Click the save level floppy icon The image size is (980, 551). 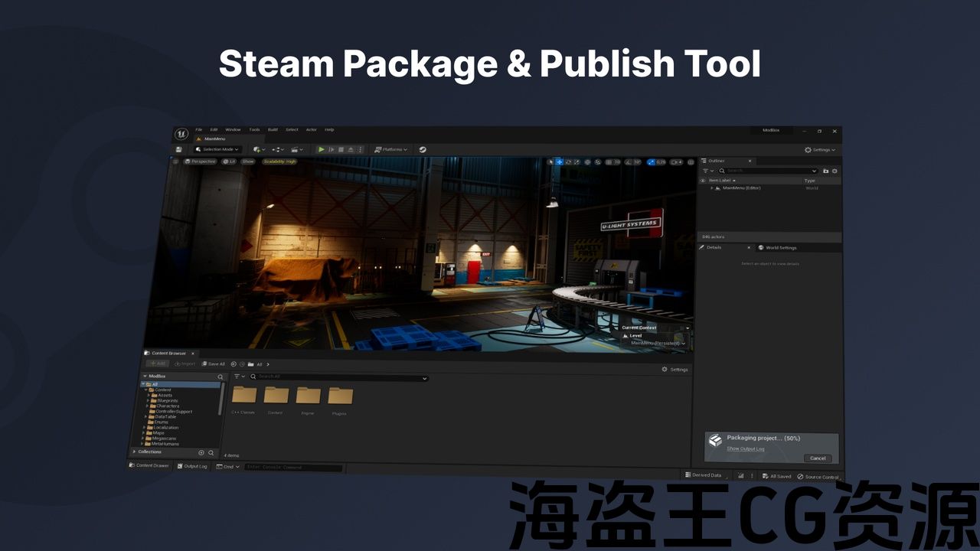pyautogui.click(x=179, y=149)
